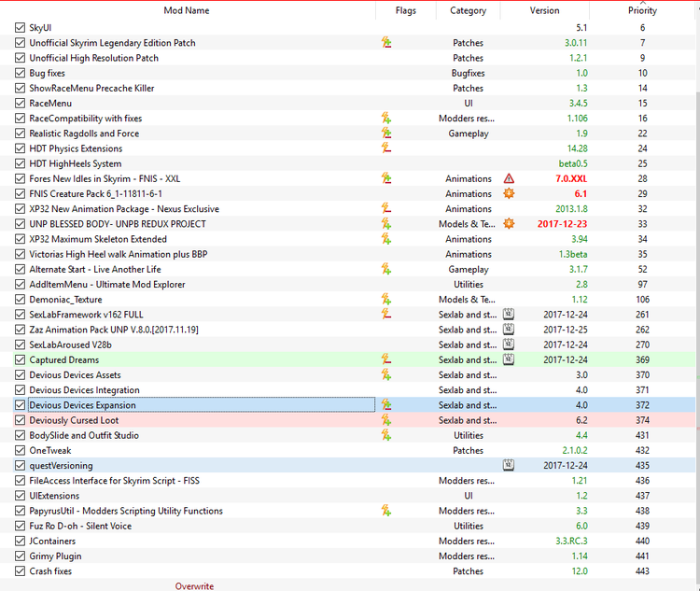Click the flag icon on Demoniac_Texture row
Image resolution: width=700 pixels, height=591 pixels.
(386, 300)
